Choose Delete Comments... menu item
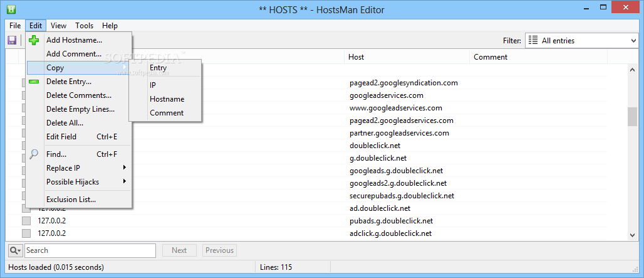644x278 pixels. point(78,95)
